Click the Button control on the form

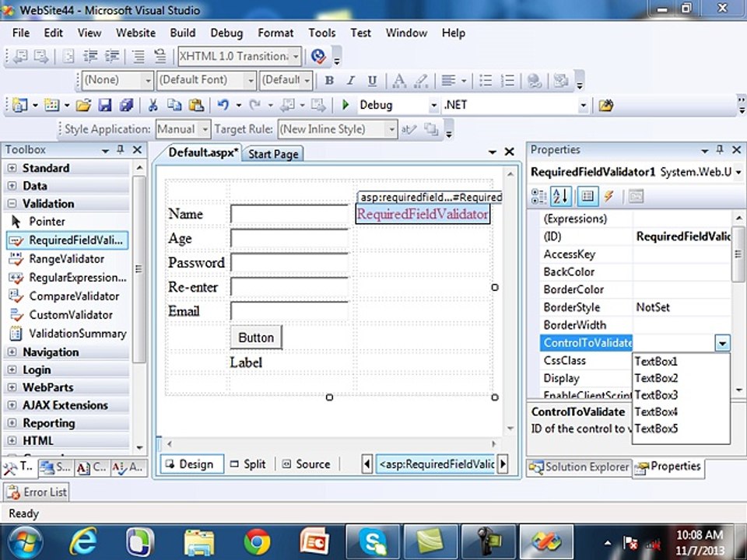click(256, 338)
